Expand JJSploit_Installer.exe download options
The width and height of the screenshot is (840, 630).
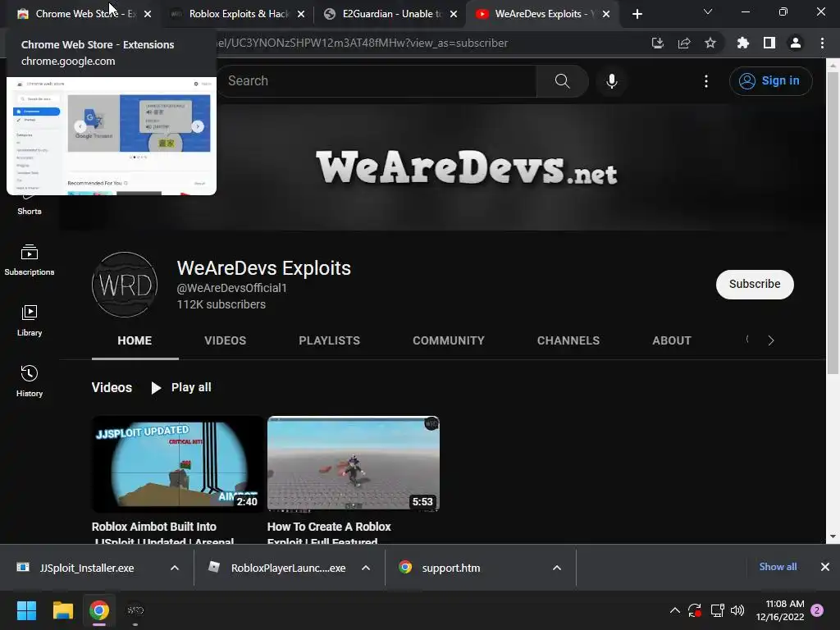[x=175, y=568]
